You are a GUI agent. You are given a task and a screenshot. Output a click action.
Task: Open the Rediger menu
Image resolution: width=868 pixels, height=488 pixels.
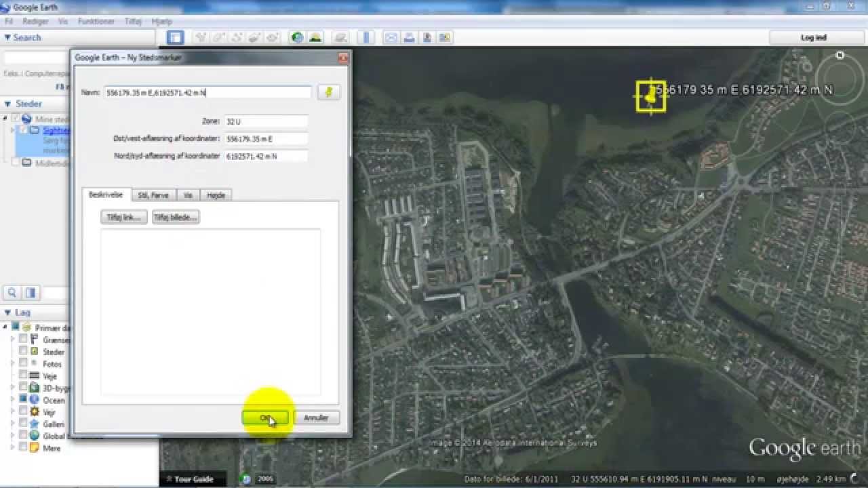(x=36, y=22)
